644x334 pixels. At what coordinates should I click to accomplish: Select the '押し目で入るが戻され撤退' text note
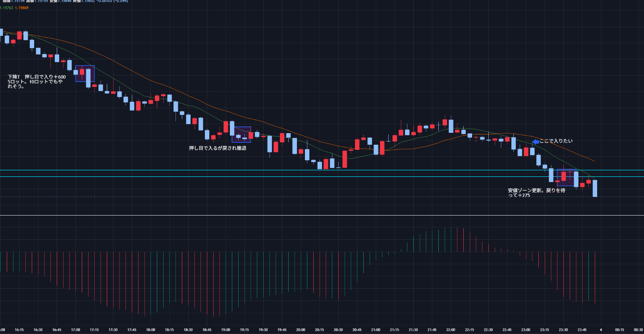(218, 148)
